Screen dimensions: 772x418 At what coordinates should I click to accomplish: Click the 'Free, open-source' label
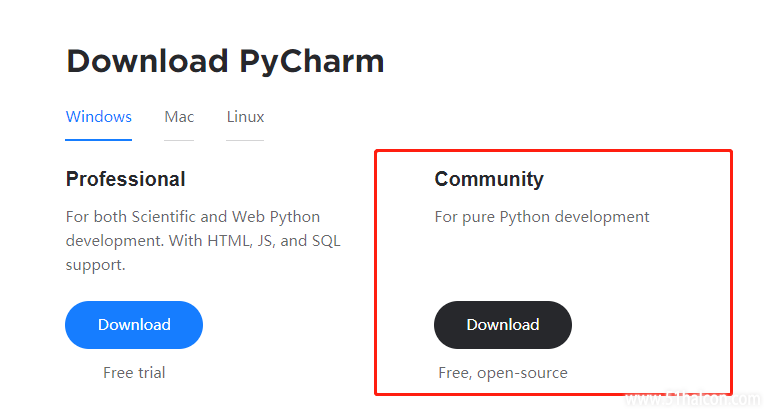coord(503,373)
